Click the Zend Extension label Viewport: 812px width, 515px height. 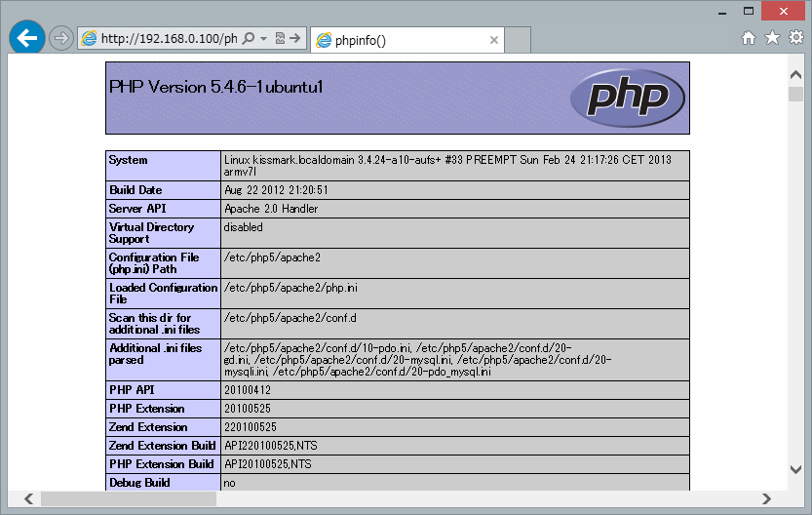(148, 427)
